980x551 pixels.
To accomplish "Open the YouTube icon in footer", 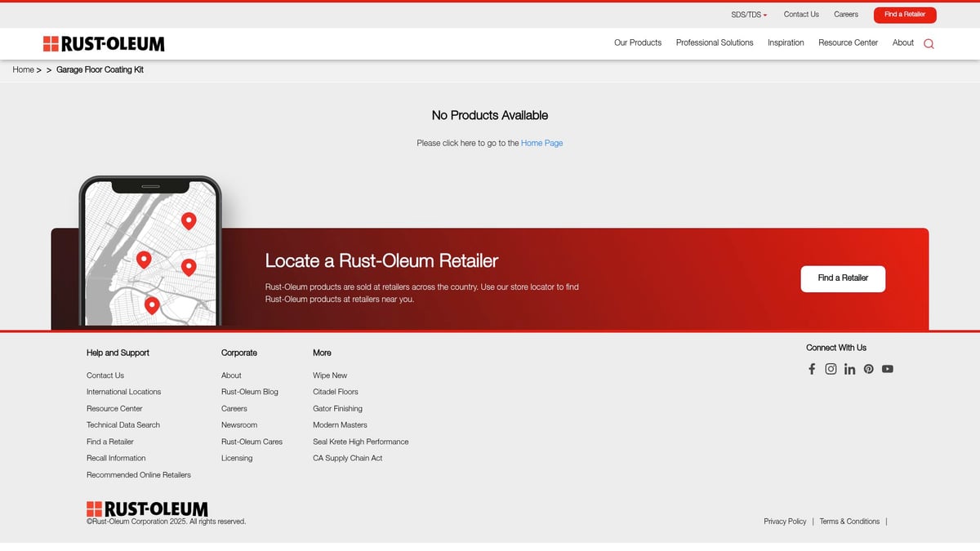I will pos(887,369).
